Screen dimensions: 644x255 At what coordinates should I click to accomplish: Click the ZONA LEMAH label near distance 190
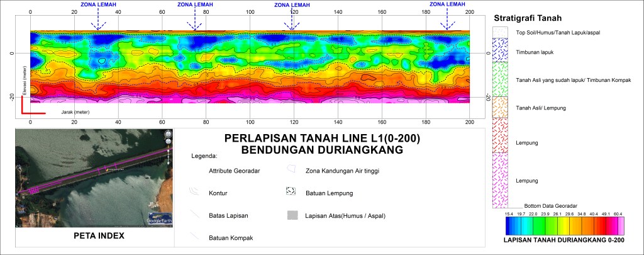pyautogui.click(x=447, y=4)
